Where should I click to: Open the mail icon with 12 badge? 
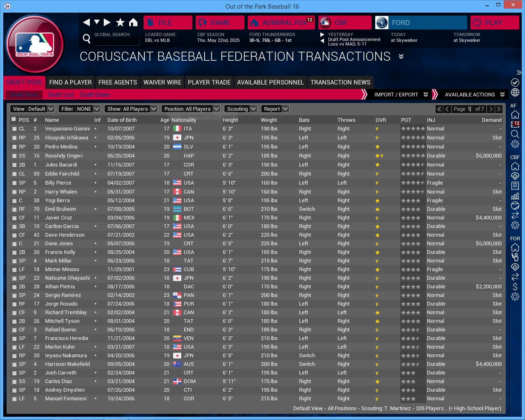[515, 124]
